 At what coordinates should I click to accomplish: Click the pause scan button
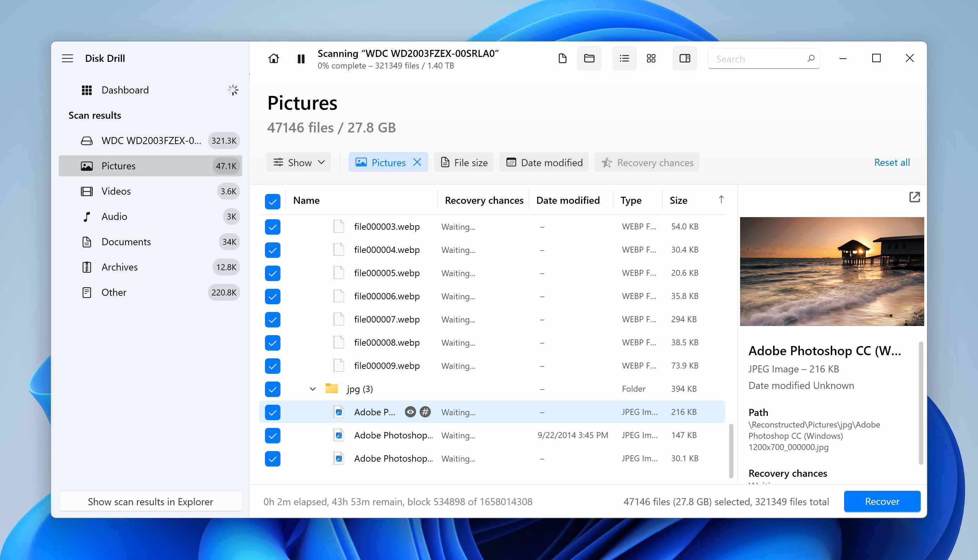(301, 58)
